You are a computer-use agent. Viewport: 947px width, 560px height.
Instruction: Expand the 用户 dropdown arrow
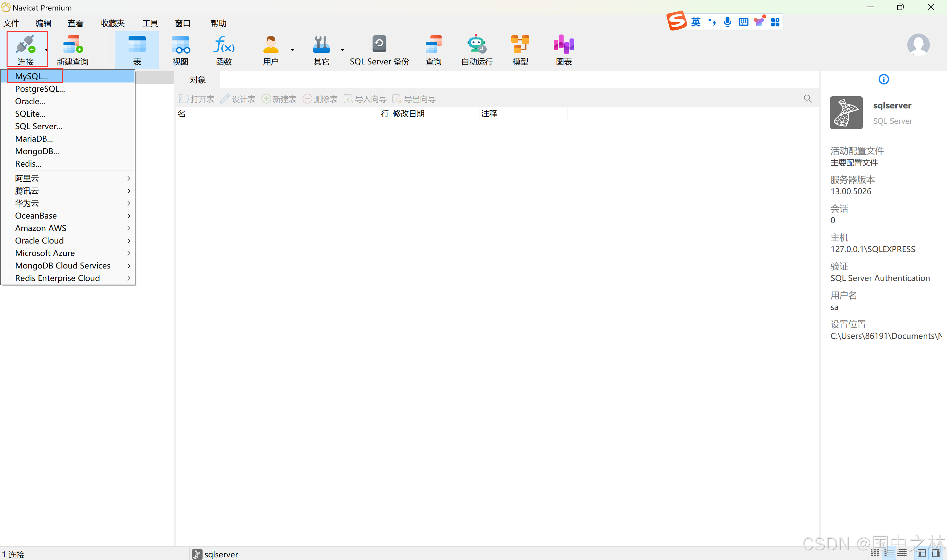(x=292, y=50)
